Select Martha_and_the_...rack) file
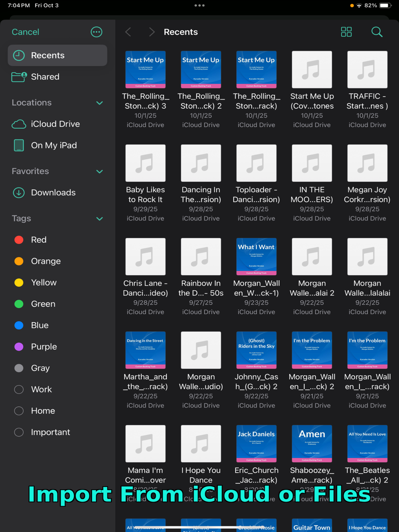The height and width of the screenshot is (532, 399). point(145,370)
